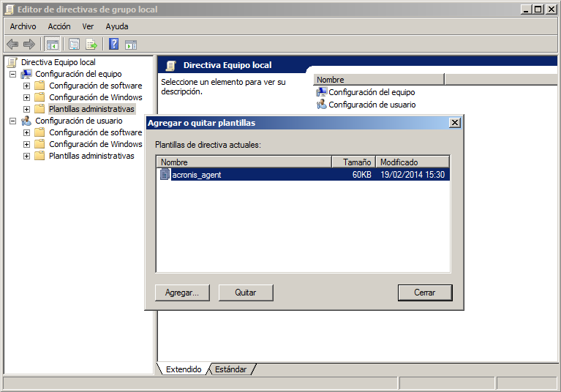Viewport: 561px width, 392px height.
Task: Open the Archivo menu
Action: (x=23, y=26)
